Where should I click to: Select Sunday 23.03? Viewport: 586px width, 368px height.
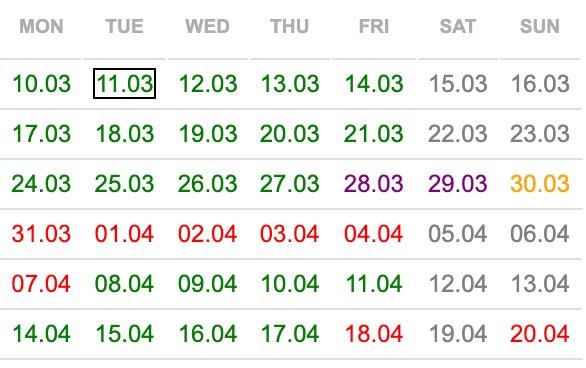tap(540, 133)
